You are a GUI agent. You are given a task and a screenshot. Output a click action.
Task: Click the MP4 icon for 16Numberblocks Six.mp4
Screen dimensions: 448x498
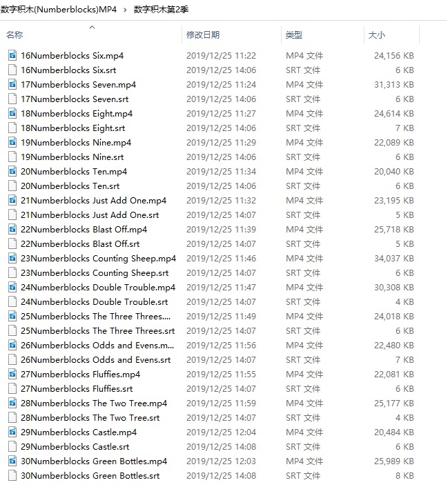[12, 55]
